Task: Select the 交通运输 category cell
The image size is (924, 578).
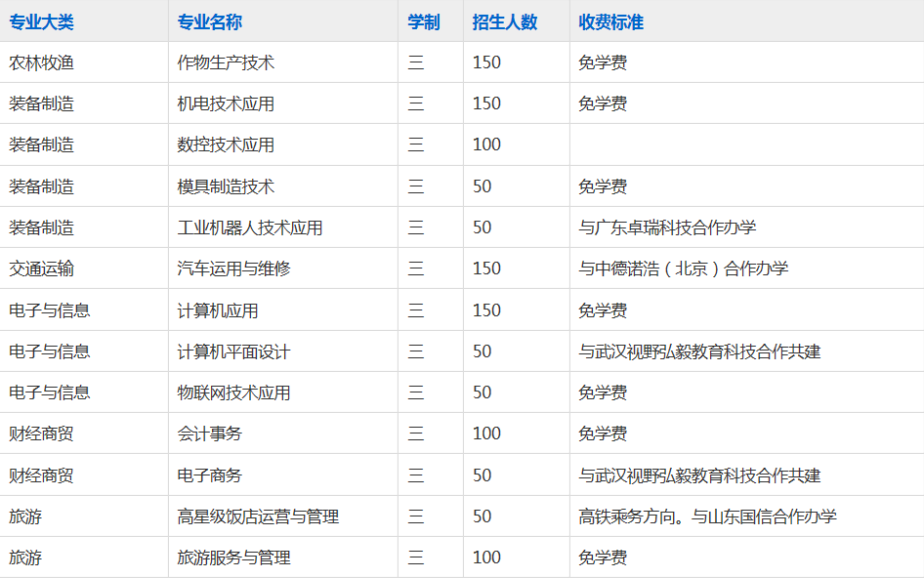Action: (84, 268)
